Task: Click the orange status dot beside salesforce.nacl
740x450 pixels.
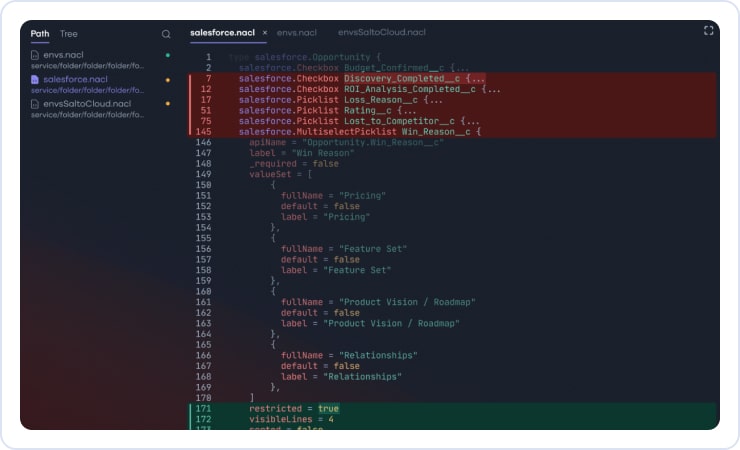Action: 168,80
